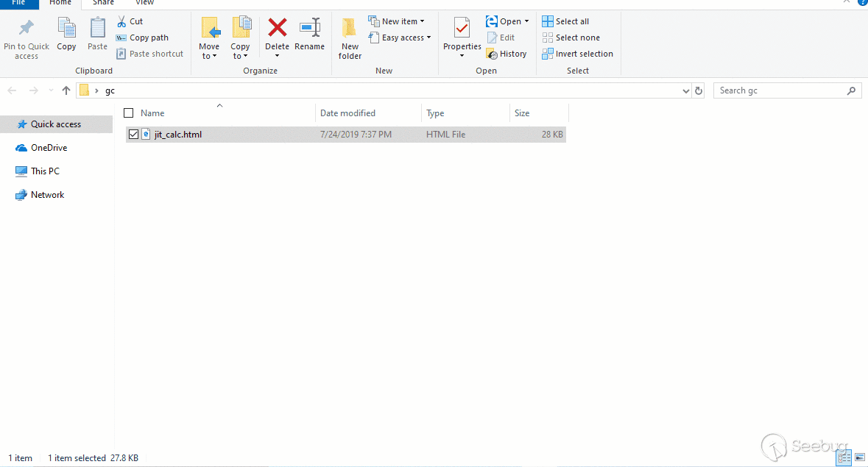Expand the Properties dropdown arrow
868x467 pixels.
(x=462, y=56)
